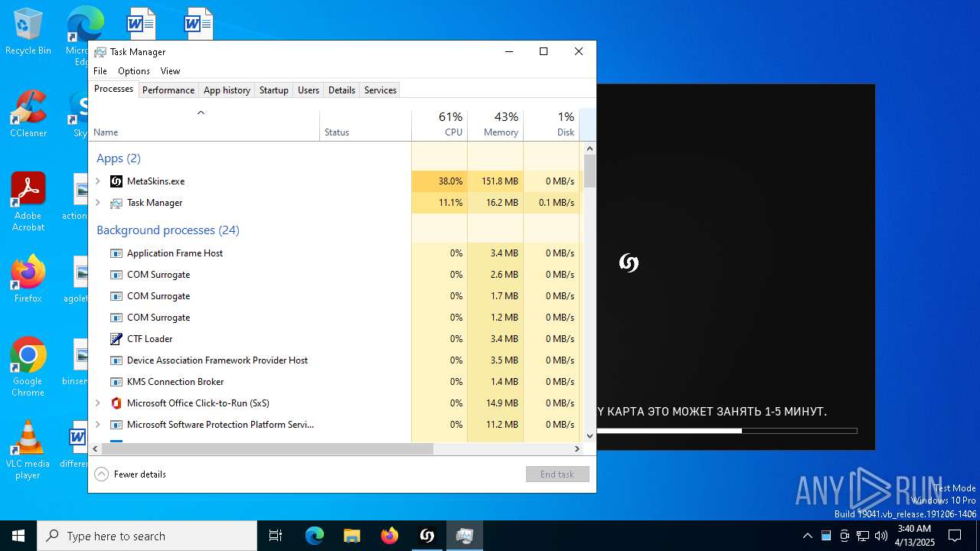Switch to the Services tab

point(381,90)
